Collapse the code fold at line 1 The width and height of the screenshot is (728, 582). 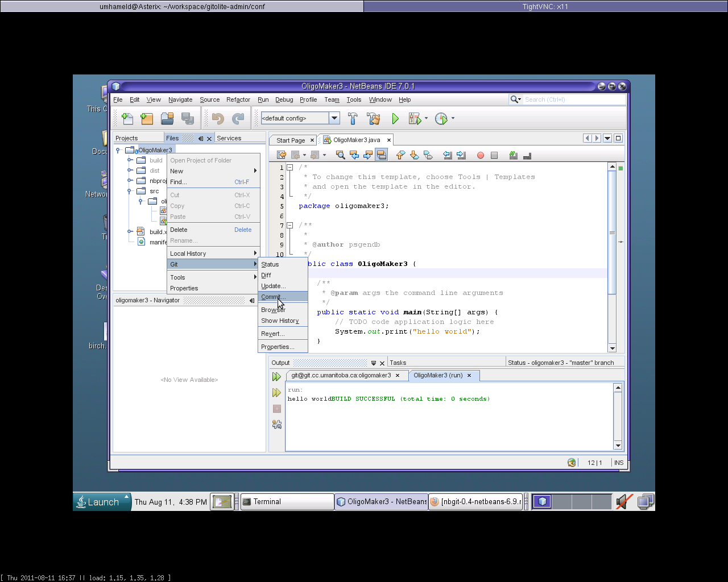point(289,167)
